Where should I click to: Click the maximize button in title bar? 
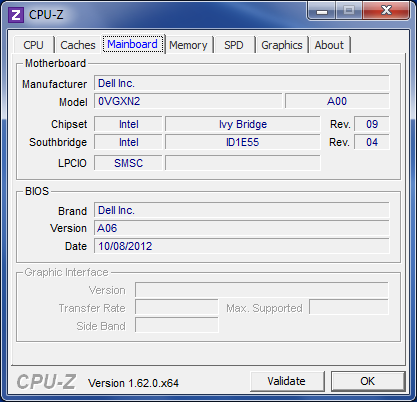[x=349, y=11]
